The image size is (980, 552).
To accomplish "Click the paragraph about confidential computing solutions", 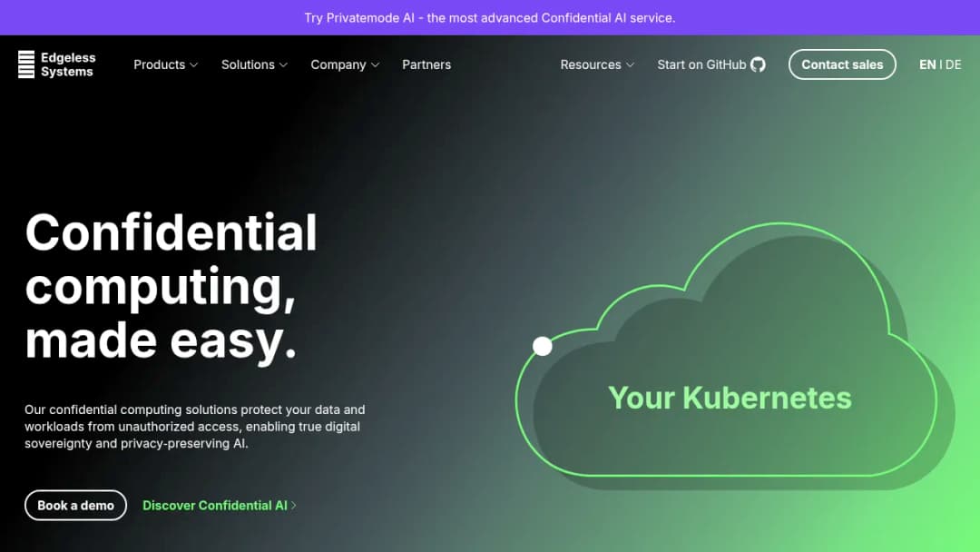I will (x=195, y=427).
